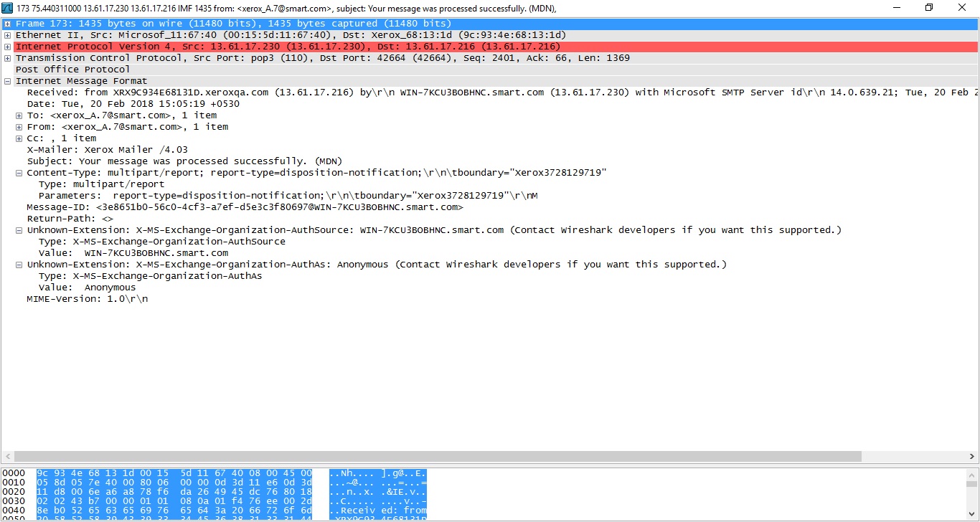The image size is (980, 522).
Task: Collapse the Internet Message Format section
Action: point(7,81)
